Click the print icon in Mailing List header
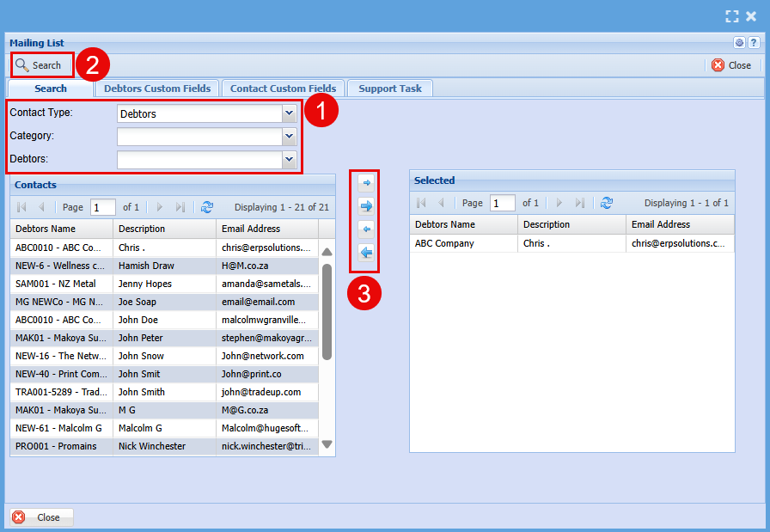 739,43
